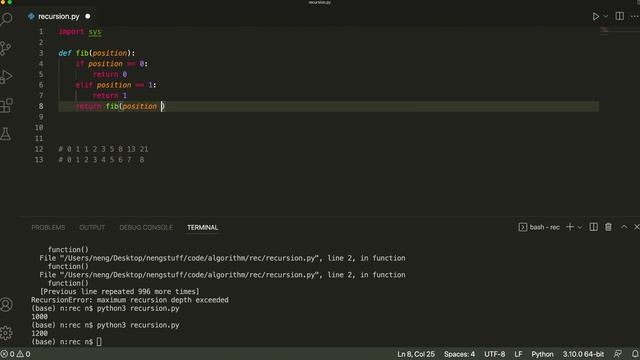The height and width of the screenshot is (360, 640).
Task: Click comment '# 0 1 1 2 3 5 8 13 21'
Action: [103, 149]
